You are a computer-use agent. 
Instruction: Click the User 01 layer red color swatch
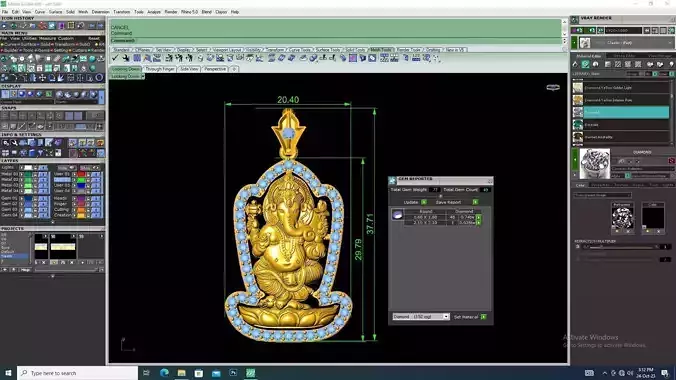[81, 174]
